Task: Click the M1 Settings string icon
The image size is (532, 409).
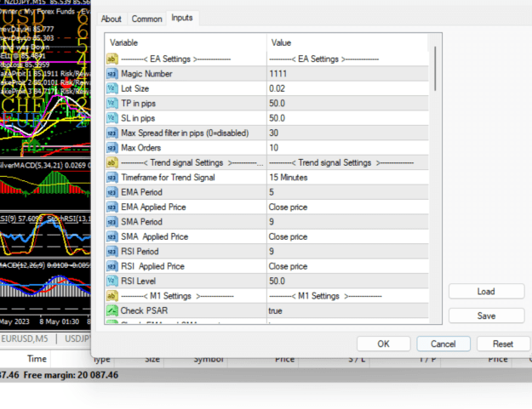Action: point(112,296)
